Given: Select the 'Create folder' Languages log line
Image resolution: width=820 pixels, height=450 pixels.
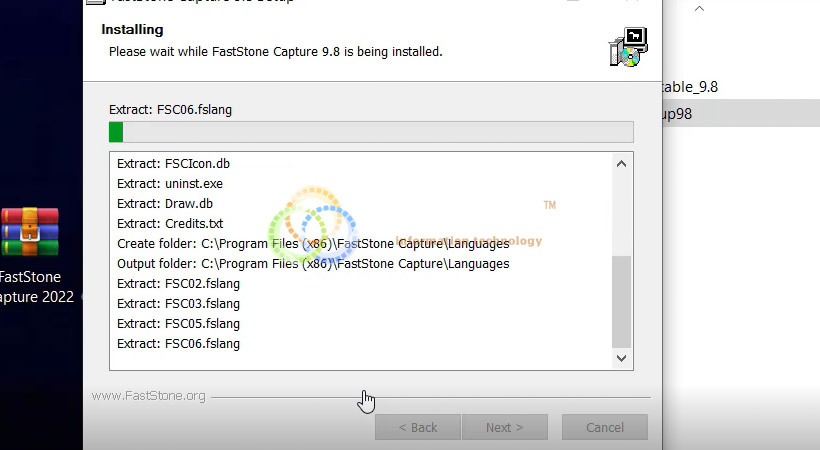Looking at the screenshot, I should 313,244.
